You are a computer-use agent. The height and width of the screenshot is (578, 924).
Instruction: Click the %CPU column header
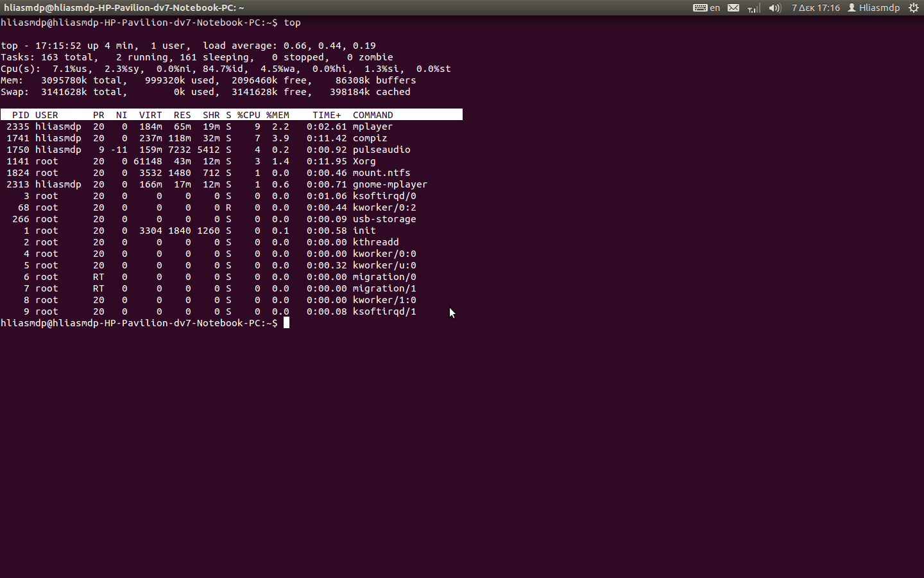coord(249,115)
